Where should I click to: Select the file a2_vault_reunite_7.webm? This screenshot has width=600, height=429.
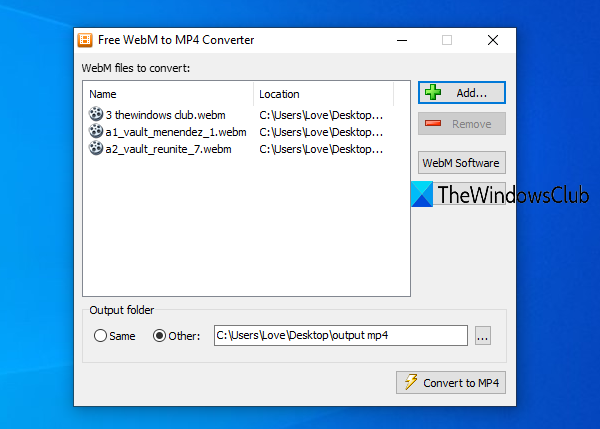tap(168, 149)
